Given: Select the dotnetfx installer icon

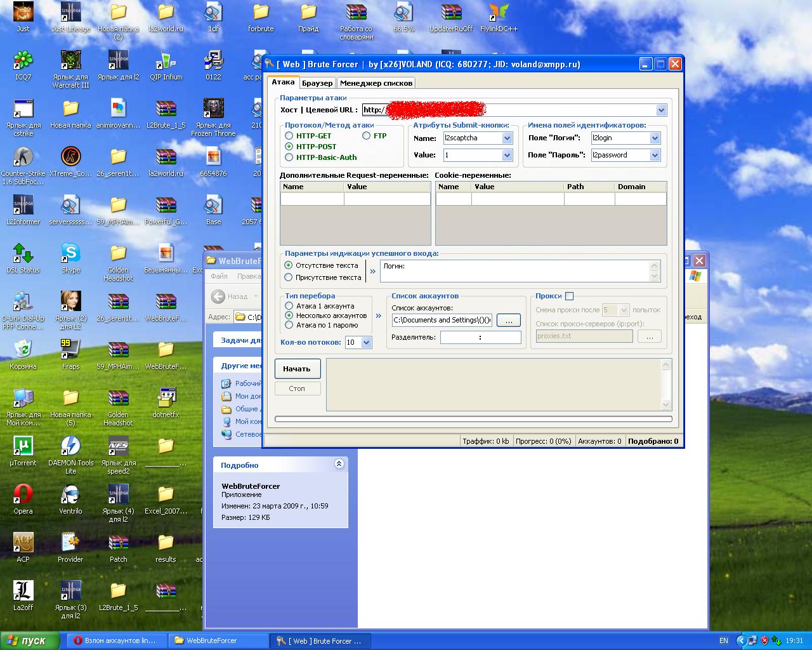Looking at the screenshot, I should pyautogui.click(x=166, y=403).
